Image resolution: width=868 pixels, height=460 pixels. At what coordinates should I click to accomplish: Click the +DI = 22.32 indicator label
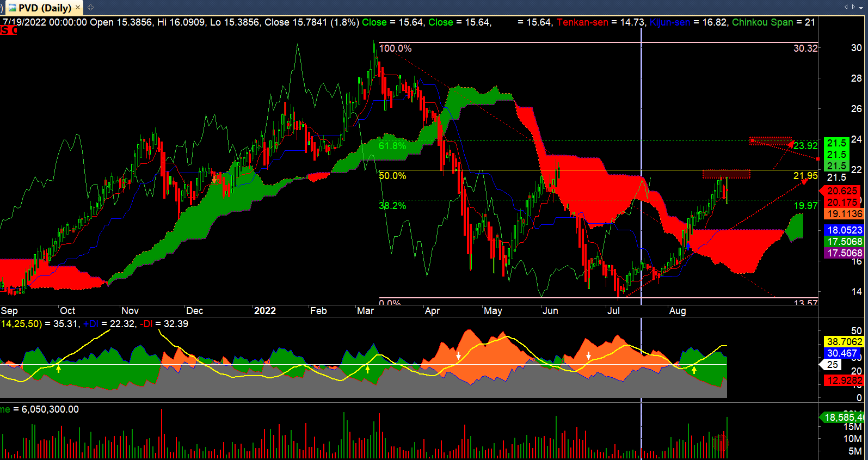[109, 324]
